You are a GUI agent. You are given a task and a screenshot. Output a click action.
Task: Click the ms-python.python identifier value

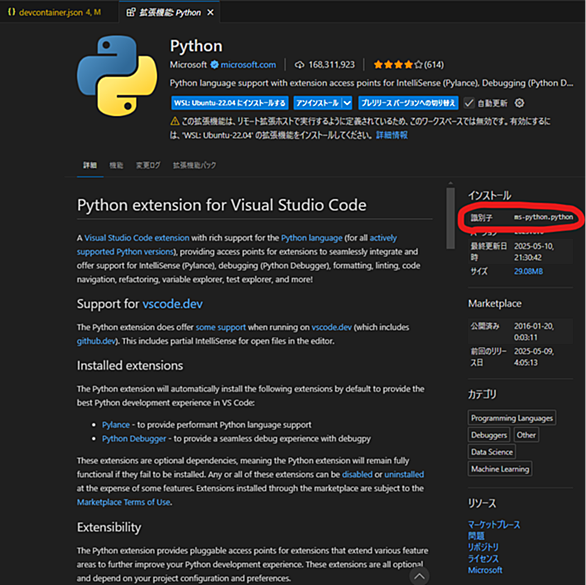(543, 217)
